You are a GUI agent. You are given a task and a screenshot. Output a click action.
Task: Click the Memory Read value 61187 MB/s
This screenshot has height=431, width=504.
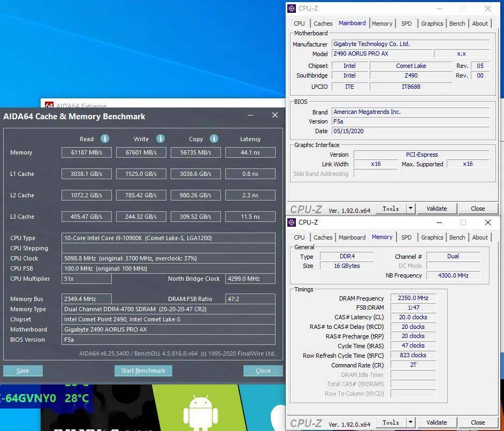87,152
